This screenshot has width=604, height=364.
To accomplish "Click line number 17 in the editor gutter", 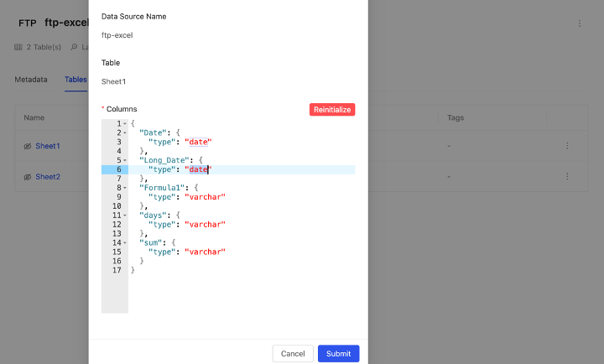I will [117, 270].
